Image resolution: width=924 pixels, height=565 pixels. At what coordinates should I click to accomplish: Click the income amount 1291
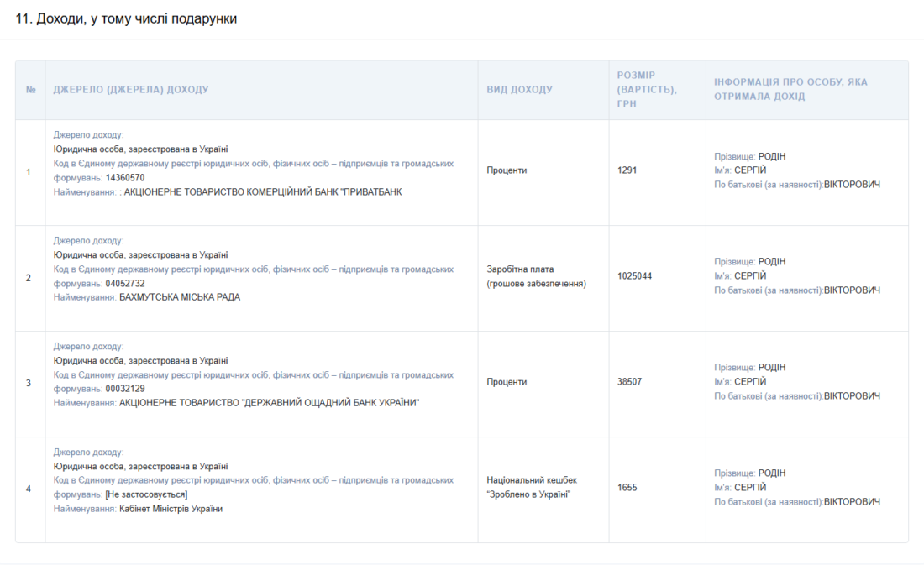coord(627,170)
